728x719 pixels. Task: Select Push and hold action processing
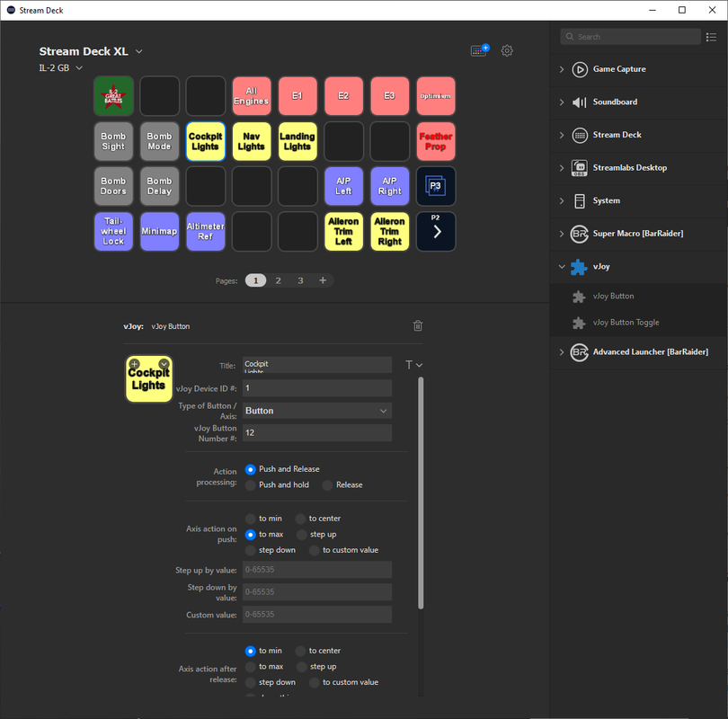[250, 485]
